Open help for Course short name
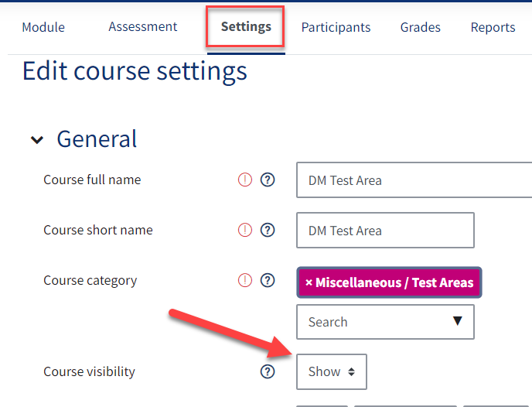Screen dimensions: 532x407 (268, 230)
